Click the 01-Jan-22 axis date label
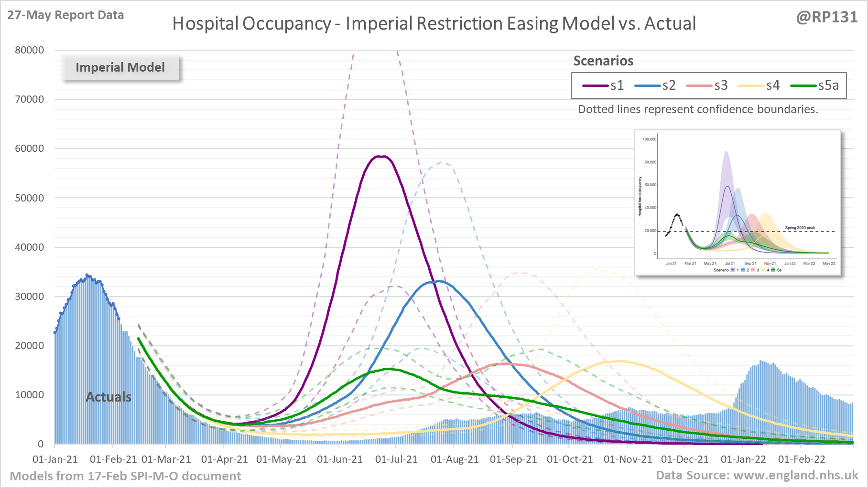The width and height of the screenshot is (868, 488). pos(743,459)
